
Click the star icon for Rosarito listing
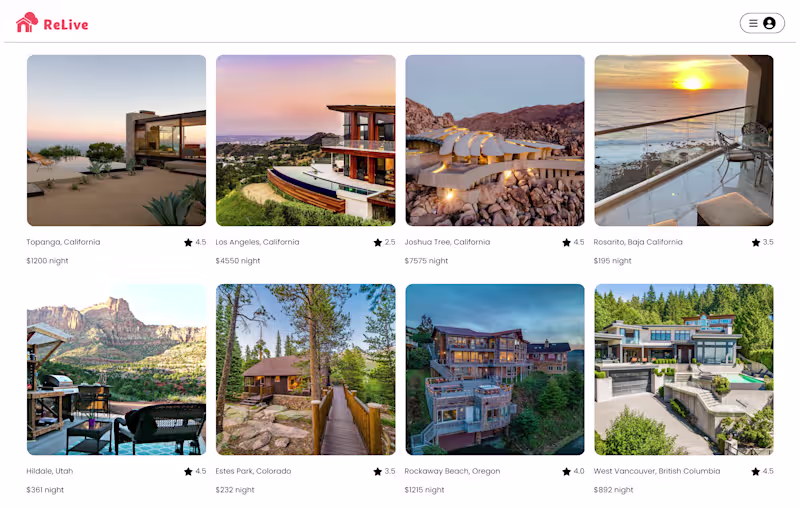click(x=756, y=242)
